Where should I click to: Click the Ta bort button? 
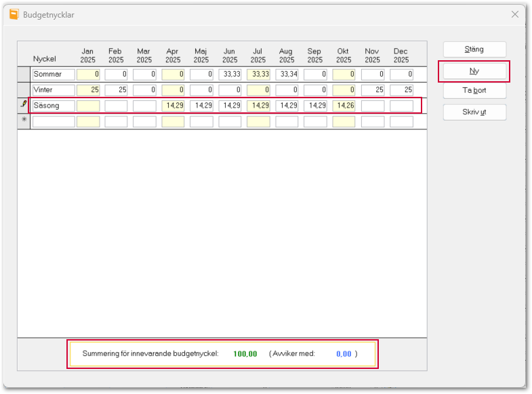coord(474,91)
